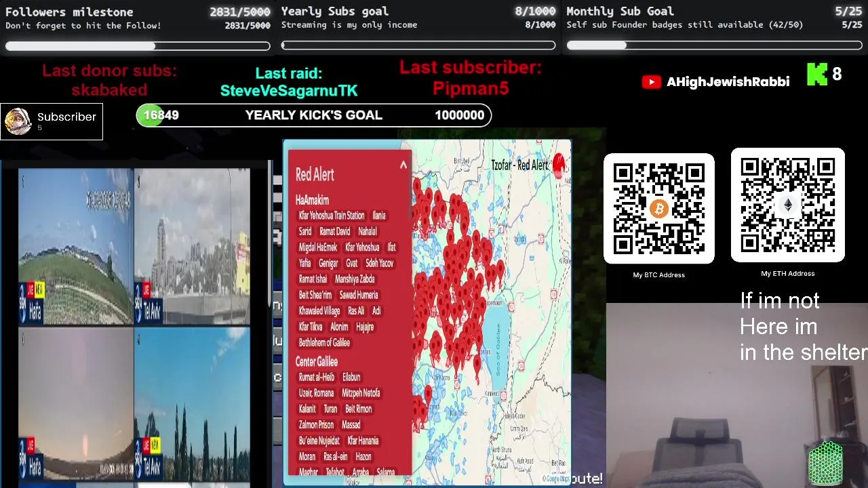Click the Bethlehem of Galilee tag

click(324, 342)
